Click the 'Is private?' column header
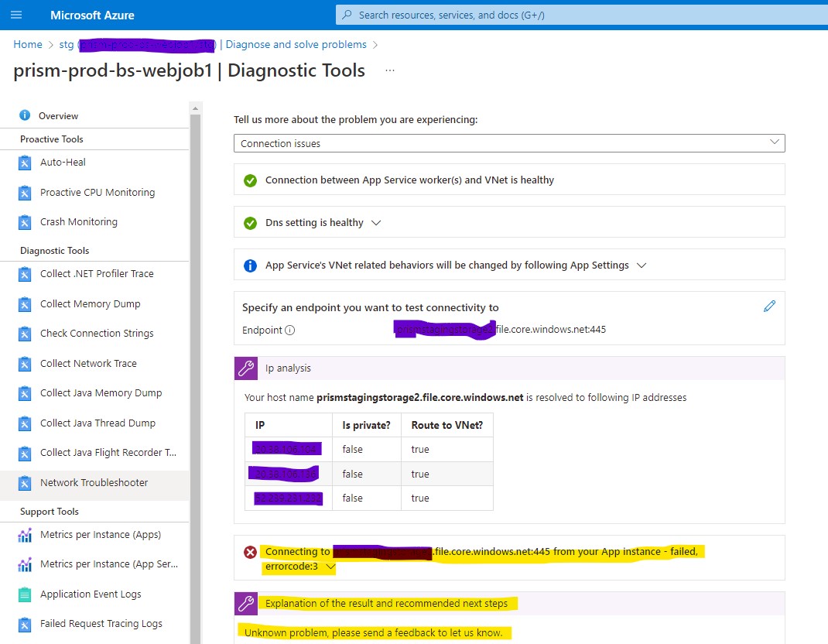Image resolution: width=828 pixels, height=644 pixels. 366,425
